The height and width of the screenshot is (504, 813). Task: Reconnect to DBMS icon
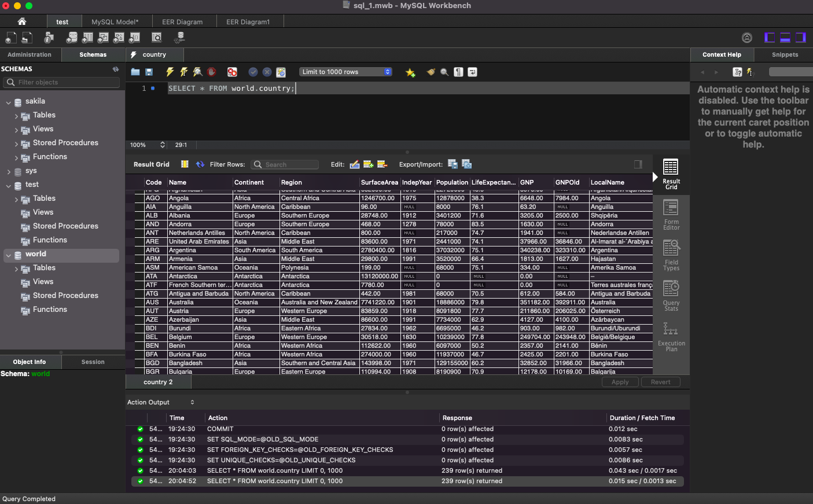point(179,38)
